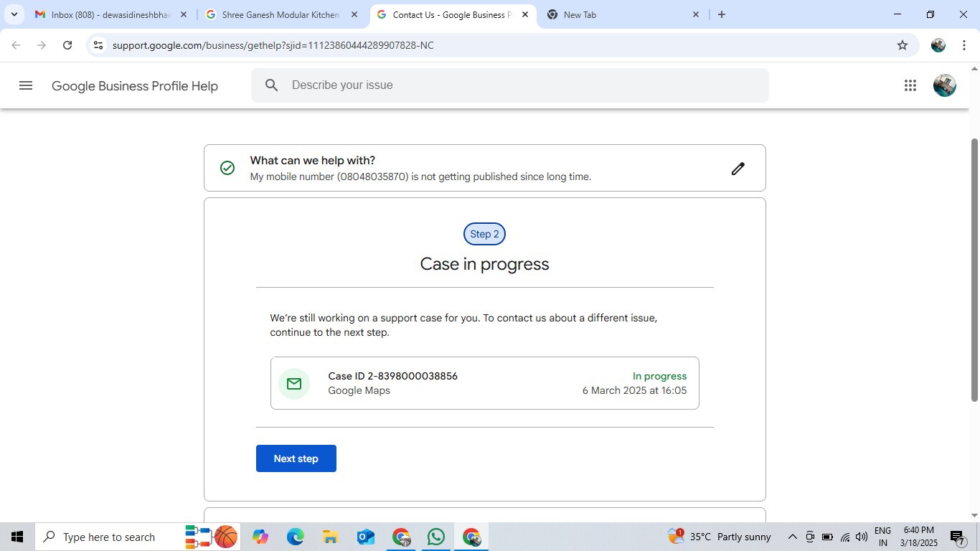Show hidden system tray icons

[793, 537]
